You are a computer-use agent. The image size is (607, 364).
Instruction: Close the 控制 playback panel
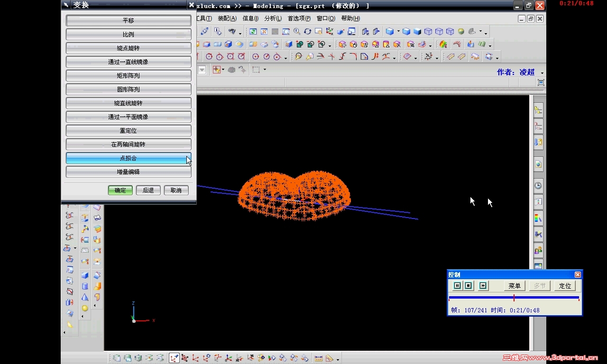tap(578, 275)
